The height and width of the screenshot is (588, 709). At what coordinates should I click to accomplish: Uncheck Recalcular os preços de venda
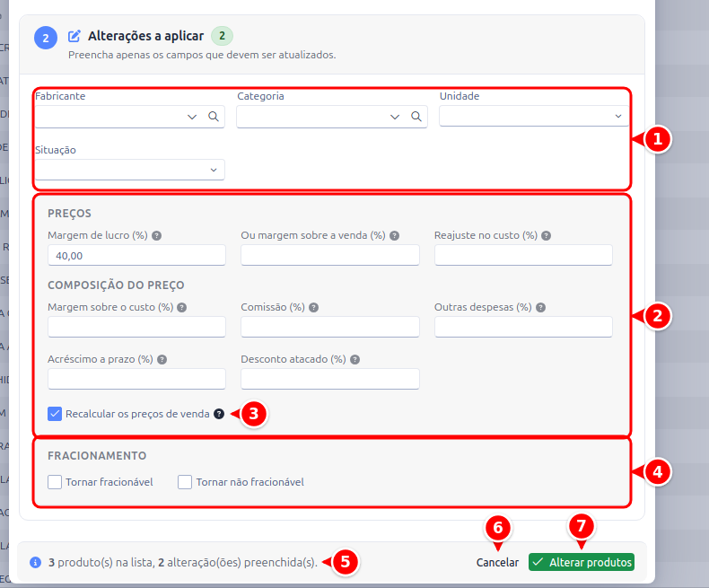55,414
